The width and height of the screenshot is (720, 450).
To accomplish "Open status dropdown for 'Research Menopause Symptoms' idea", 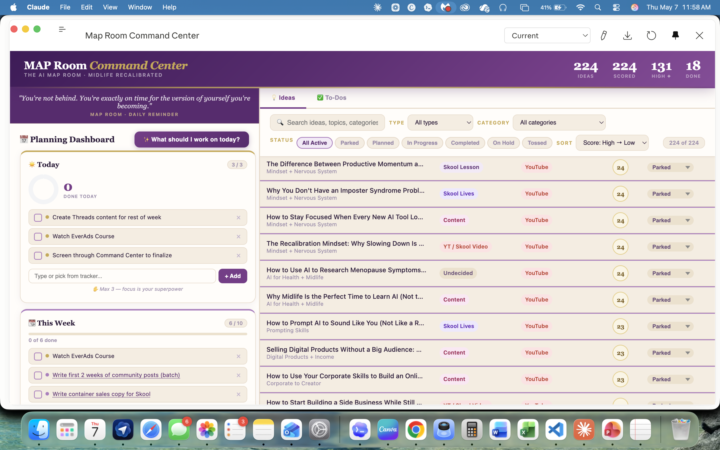I will (670, 273).
